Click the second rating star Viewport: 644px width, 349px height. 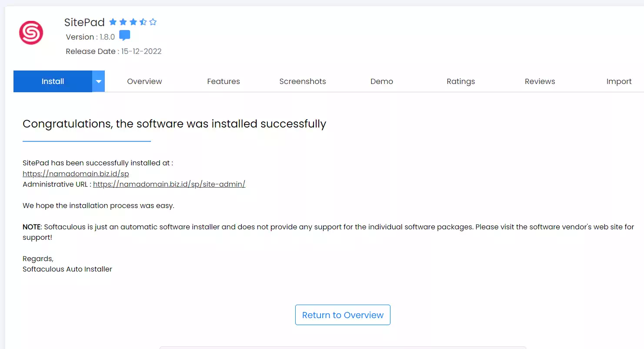[123, 22]
